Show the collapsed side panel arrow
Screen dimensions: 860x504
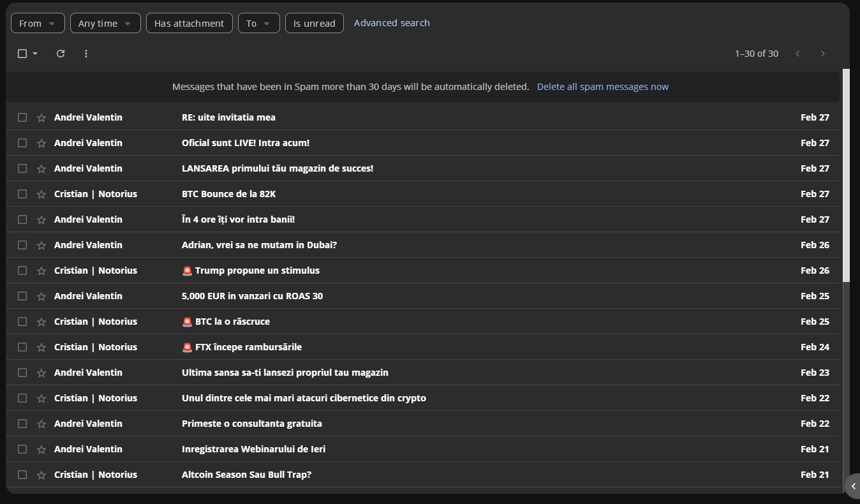[x=853, y=486]
